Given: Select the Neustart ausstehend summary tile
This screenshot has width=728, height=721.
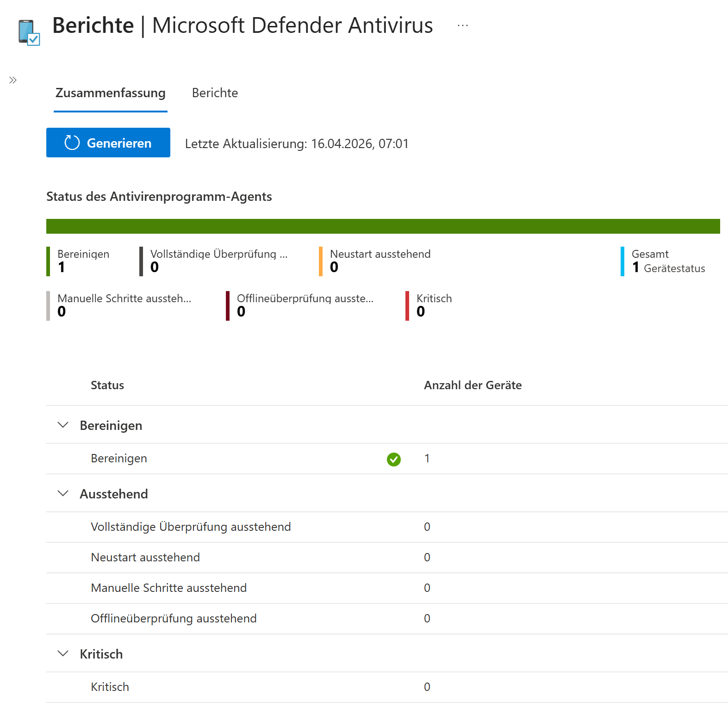Looking at the screenshot, I should pos(375,261).
